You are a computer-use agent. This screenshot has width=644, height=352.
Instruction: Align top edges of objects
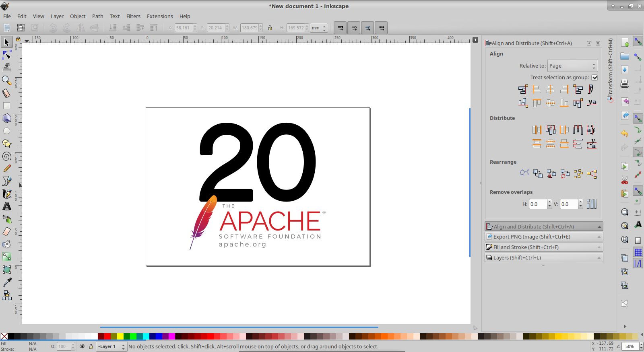[537, 103]
